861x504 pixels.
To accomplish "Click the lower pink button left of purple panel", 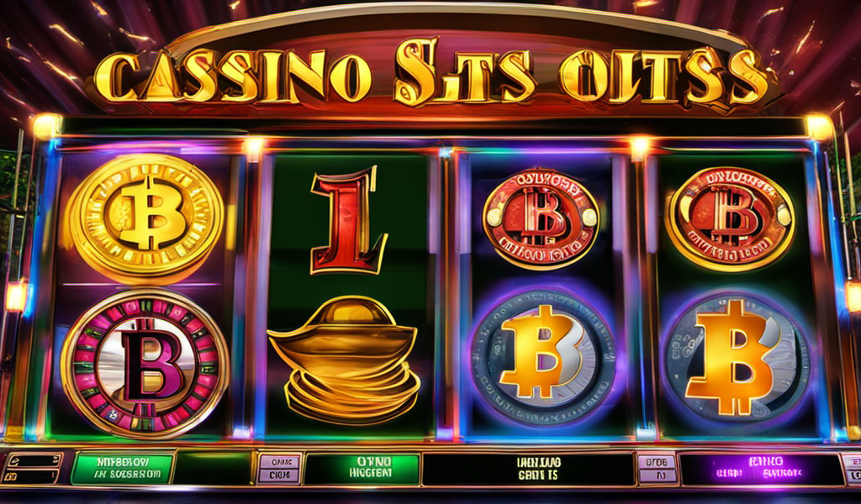I will pos(657,475).
